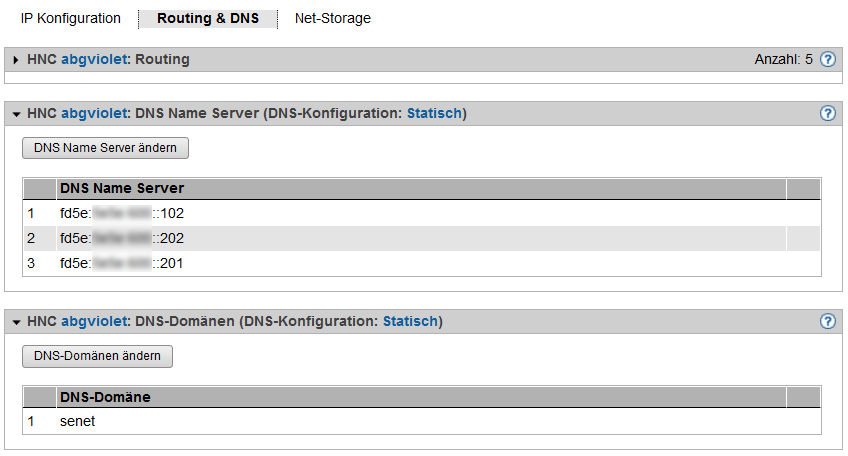Image resolution: width=848 pixels, height=456 pixels.
Task: Open Statisch link in DNS Name Server header
Action: point(433,114)
